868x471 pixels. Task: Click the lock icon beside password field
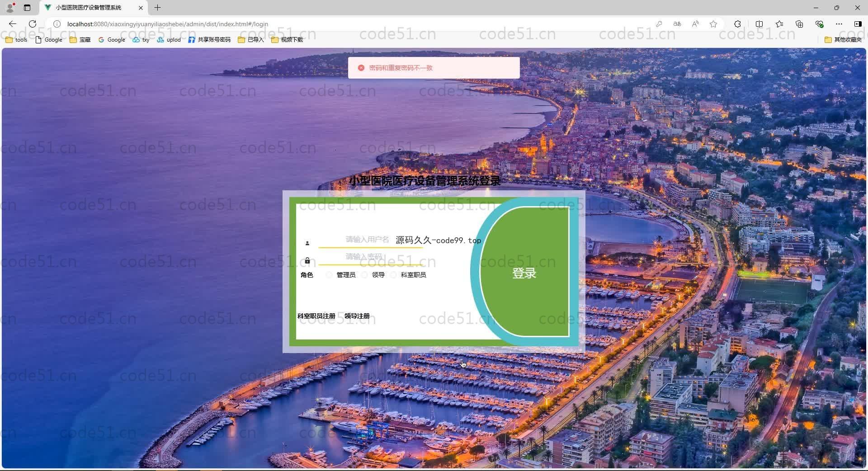pyautogui.click(x=307, y=260)
